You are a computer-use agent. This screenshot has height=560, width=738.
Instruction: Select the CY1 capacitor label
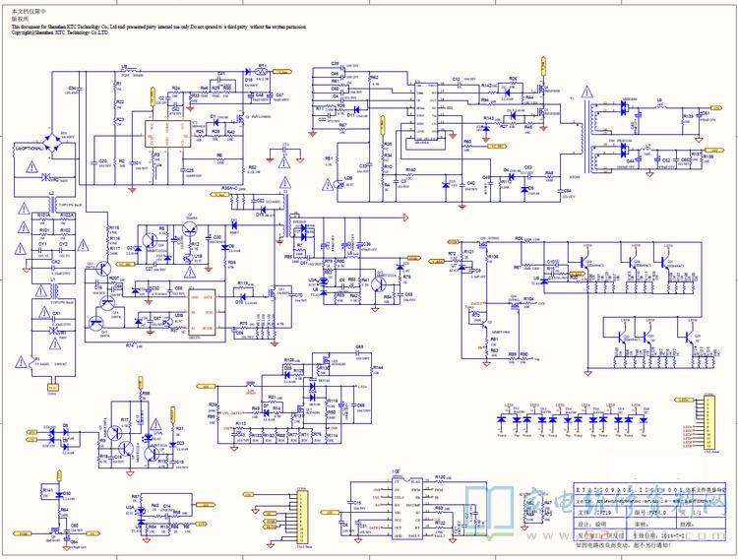click(x=42, y=245)
